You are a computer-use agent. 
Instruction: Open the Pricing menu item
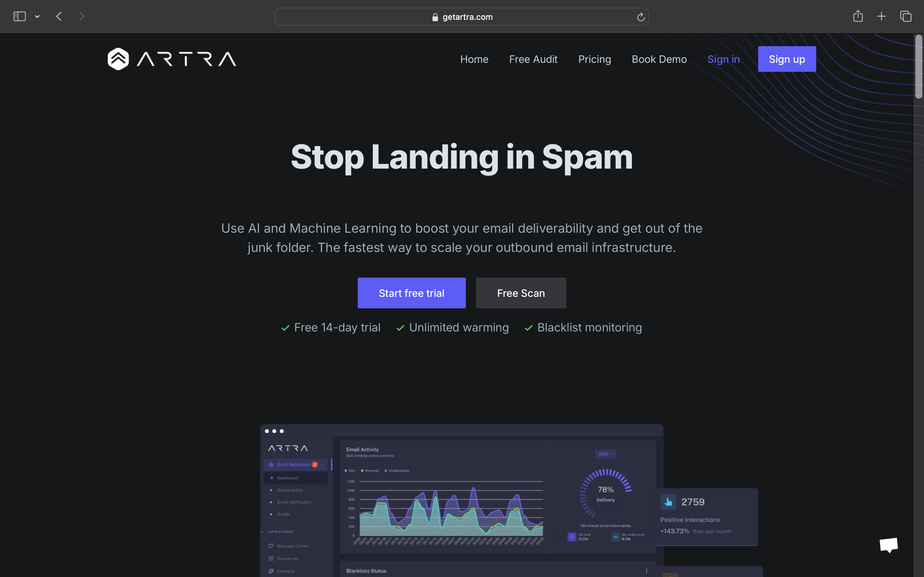[x=595, y=60]
